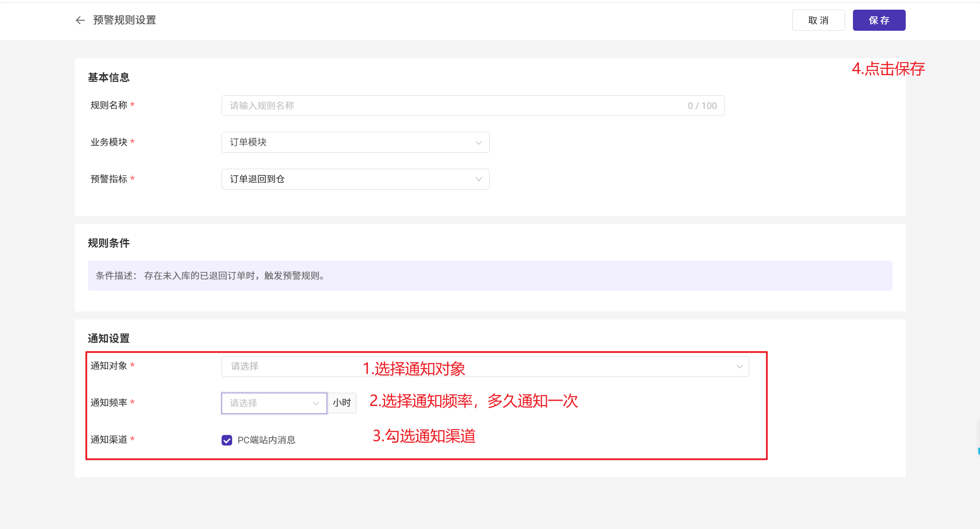Click the 通知渠道 field label
Viewport: 980px width, 529px height.
pyautogui.click(x=109, y=439)
